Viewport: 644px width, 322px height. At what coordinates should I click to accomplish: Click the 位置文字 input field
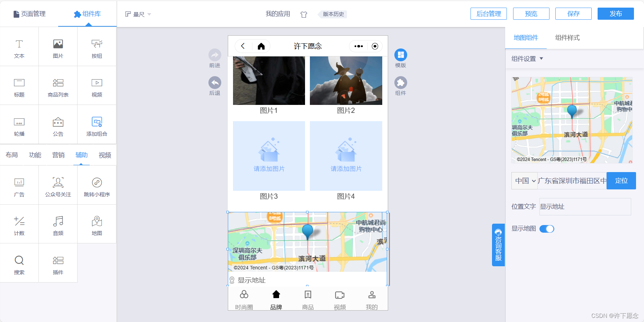click(x=585, y=207)
